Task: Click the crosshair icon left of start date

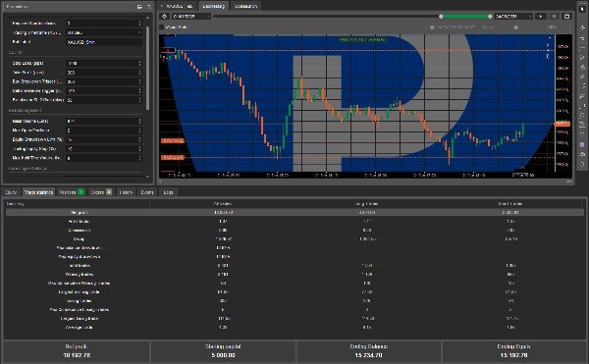Action: [164, 16]
